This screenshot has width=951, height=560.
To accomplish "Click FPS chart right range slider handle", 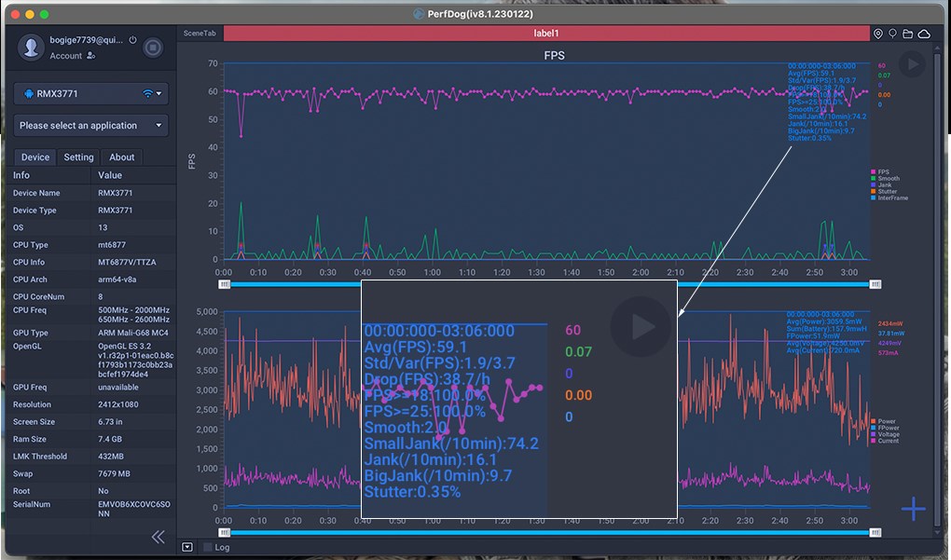I will pos(875,284).
